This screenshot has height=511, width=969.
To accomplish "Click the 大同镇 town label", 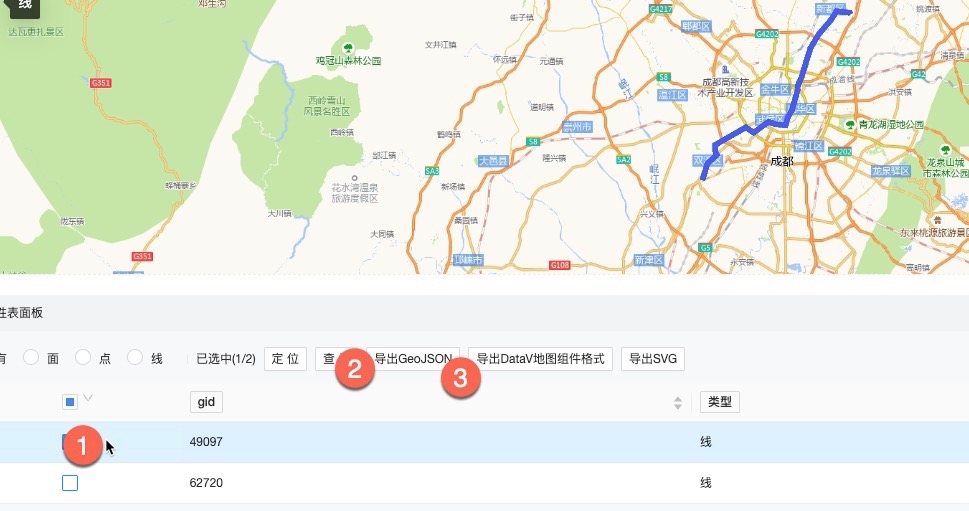I will pyautogui.click(x=382, y=234).
